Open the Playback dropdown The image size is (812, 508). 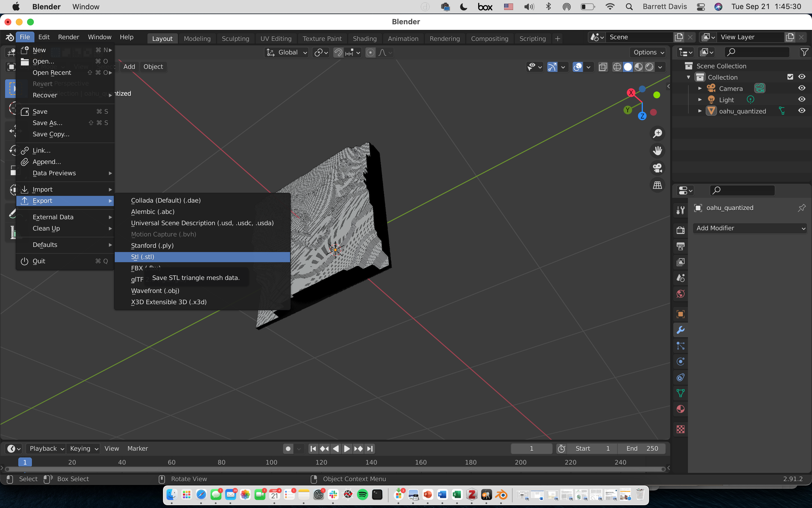coord(46,448)
